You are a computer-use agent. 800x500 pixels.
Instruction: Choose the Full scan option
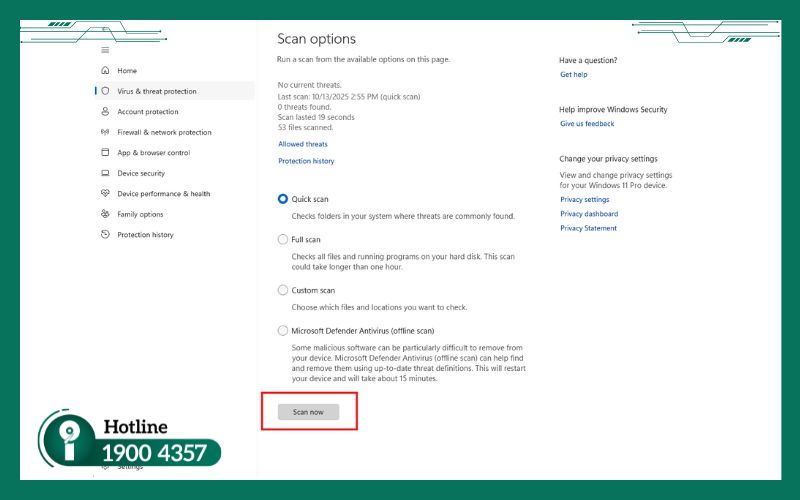282,240
